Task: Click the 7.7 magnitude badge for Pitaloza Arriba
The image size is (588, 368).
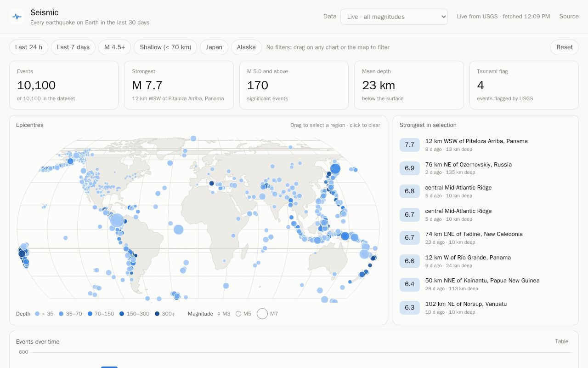Action: tap(409, 145)
